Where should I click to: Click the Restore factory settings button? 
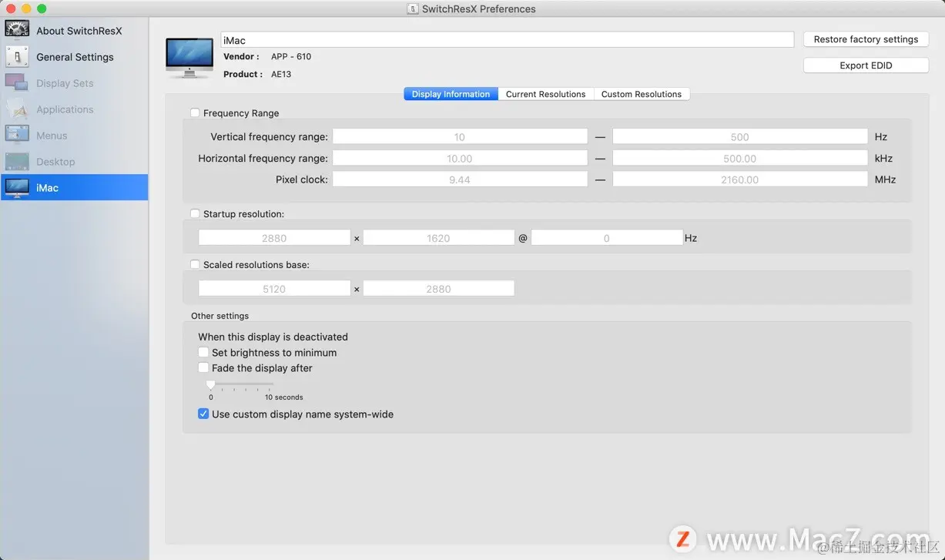click(866, 39)
